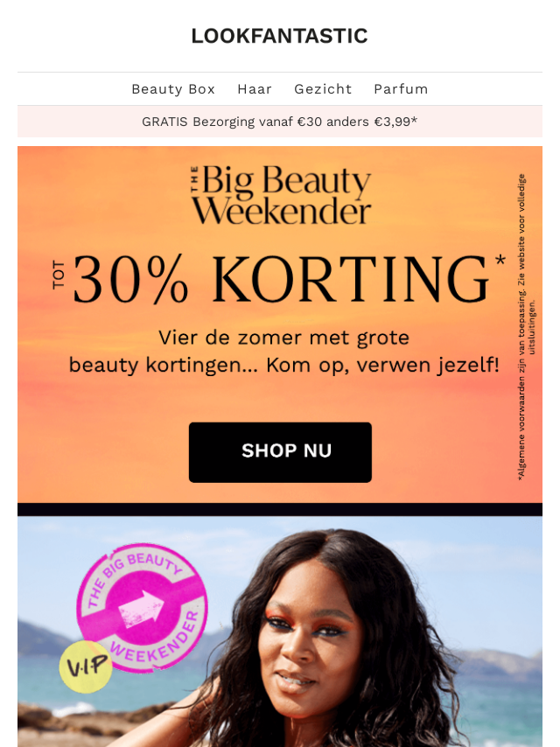Click the SHOP NU button
The image size is (560, 747).
pos(280,452)
